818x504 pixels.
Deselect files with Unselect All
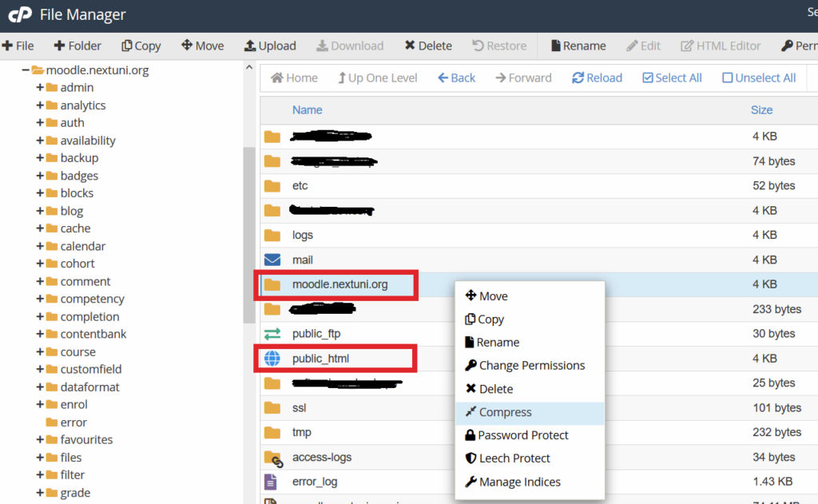tap(759, 77)
